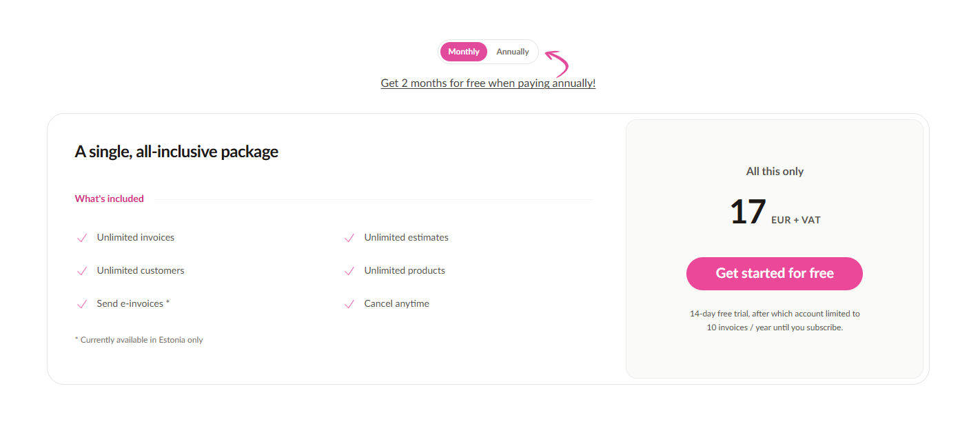Click the Monthly/Annually switch pill
The image size is (980, 433).
click(489, 51)
